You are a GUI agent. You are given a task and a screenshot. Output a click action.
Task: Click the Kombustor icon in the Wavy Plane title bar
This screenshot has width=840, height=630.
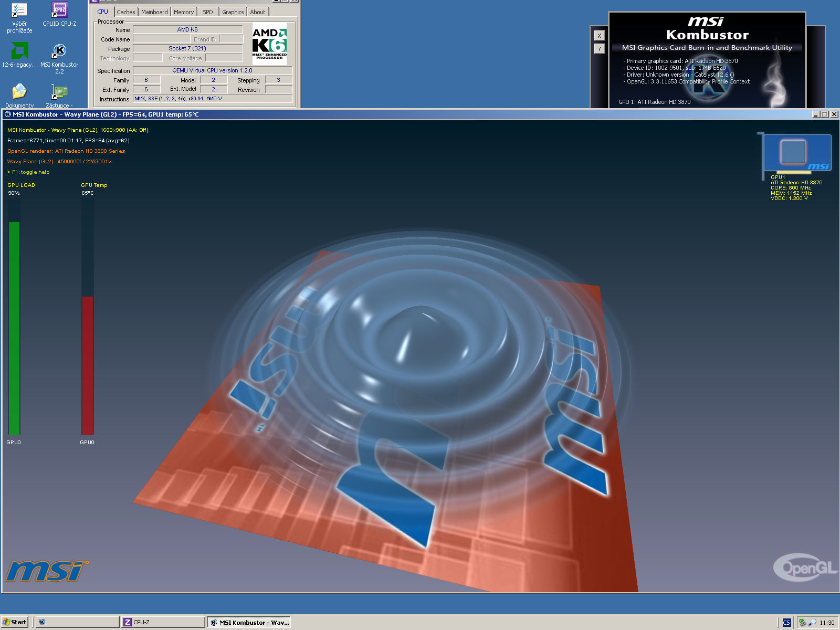click(8, 114)
